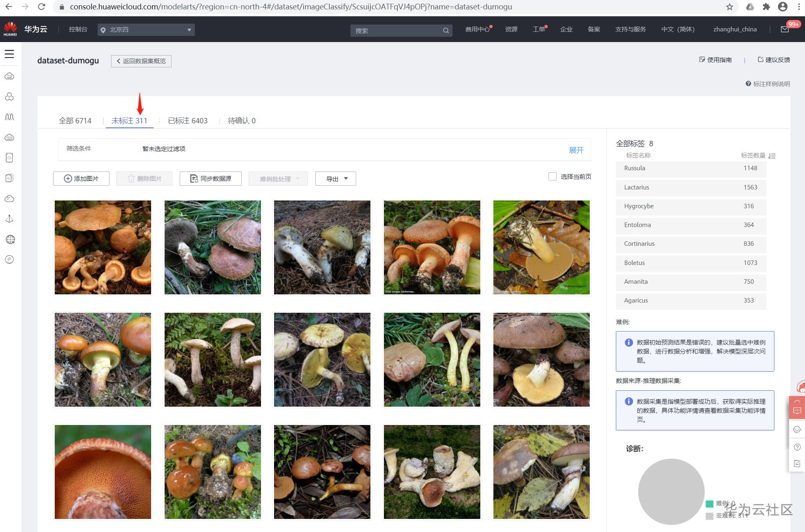This screenshot has height=532, width=805.
Task: Click the sort icon beside 标签数量
Action: 772,156
